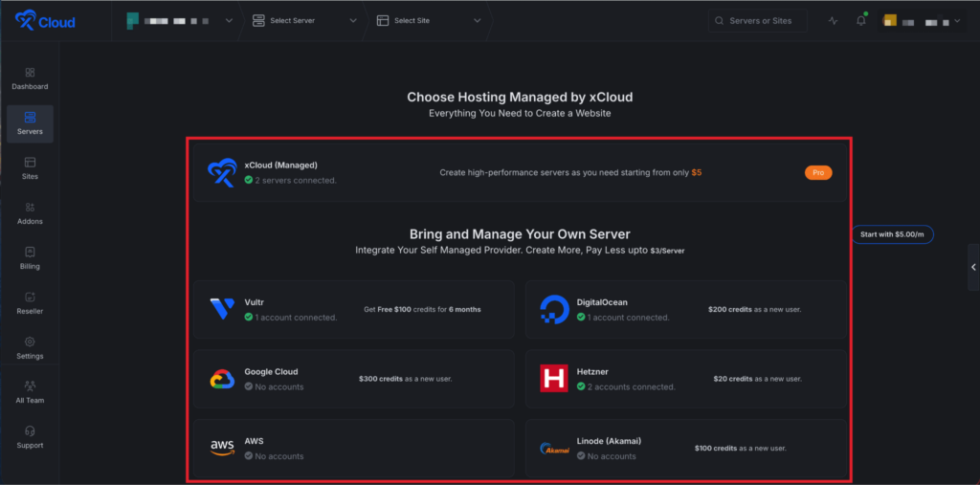Click the activity pulse icon

click(833, 21)
